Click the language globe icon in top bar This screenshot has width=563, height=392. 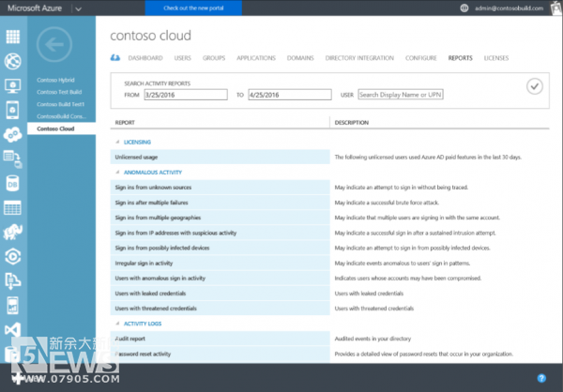click(464, 8)
